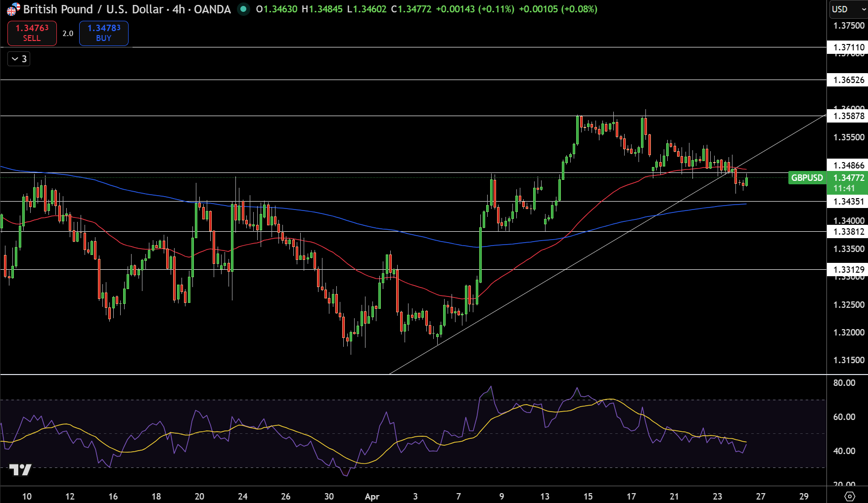The height and width of the screenshot is (503, 868).
Task: Select the 1.33812 price level label
Action: coord(848,232)
